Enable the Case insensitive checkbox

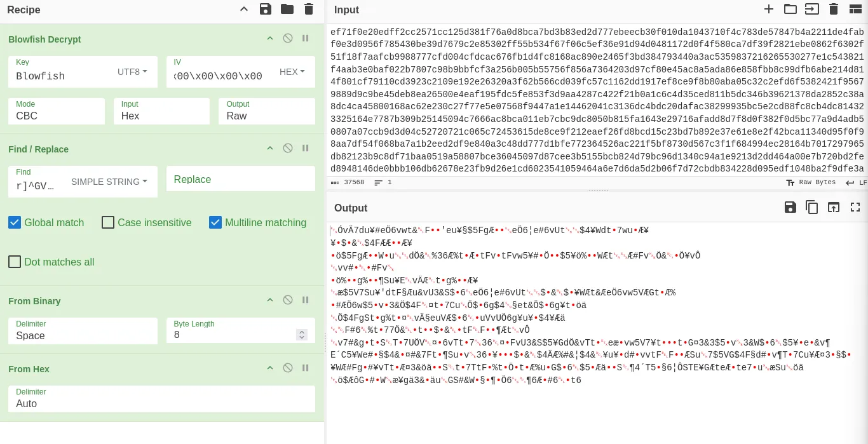(x=108, y=222)
